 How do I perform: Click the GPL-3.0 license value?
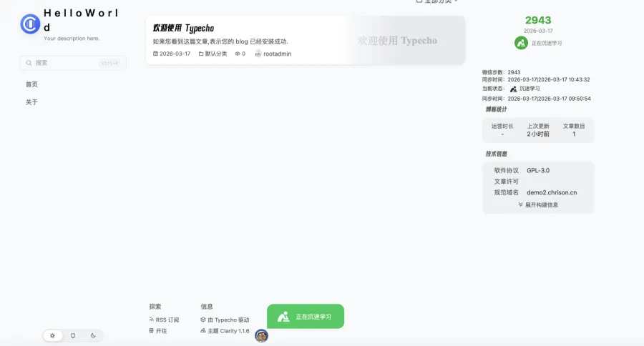click(x=538, y=170)
